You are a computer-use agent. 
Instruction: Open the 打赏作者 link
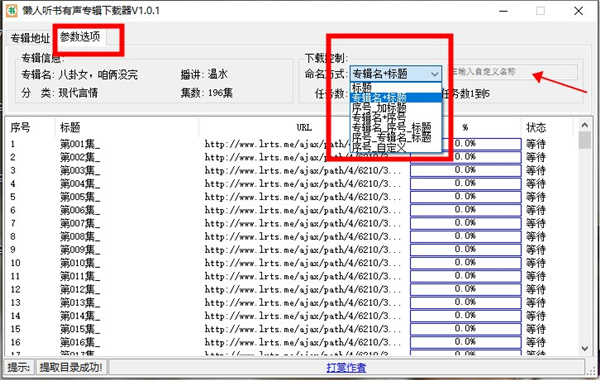(x=346, y=368)
